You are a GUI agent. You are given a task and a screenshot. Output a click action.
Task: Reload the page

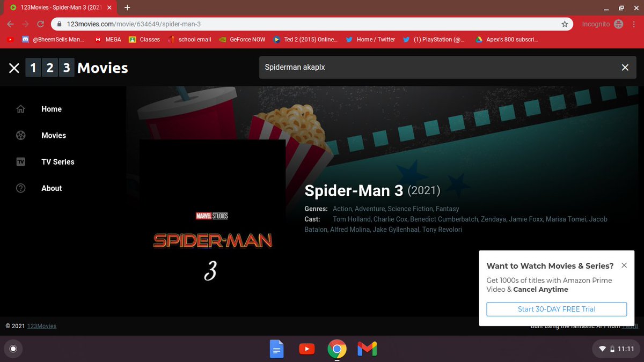coord(40,24)
